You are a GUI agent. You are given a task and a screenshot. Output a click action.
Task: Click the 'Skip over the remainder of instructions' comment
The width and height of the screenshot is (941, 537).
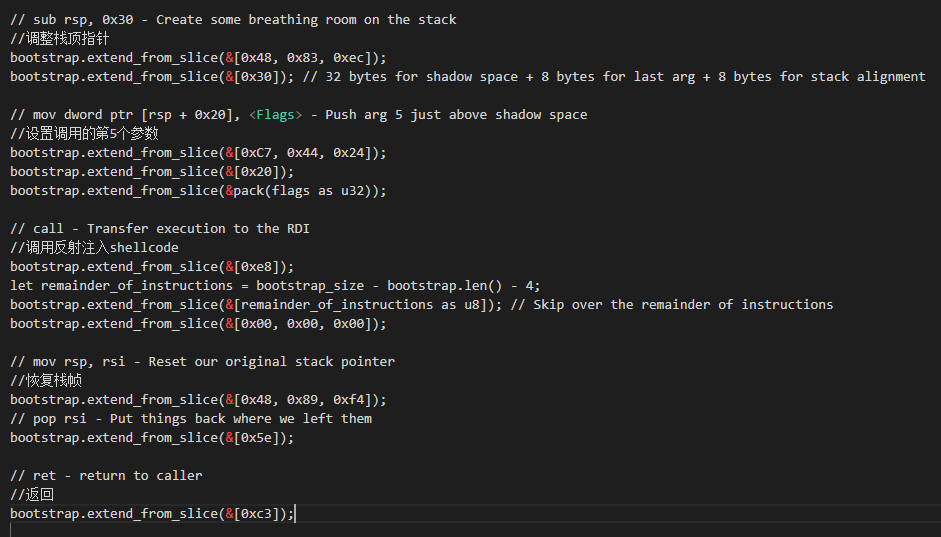tap(672, 305)
